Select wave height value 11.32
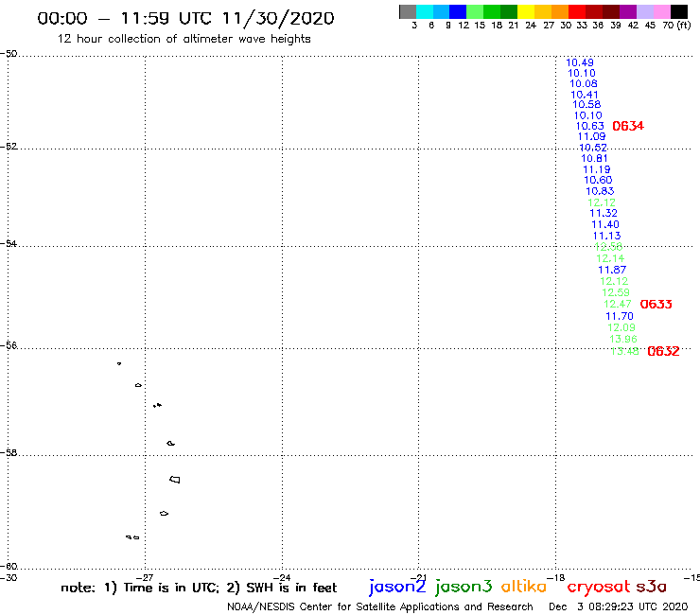The width and height of the screenshot is (700, 615). [x=604, y=213]
